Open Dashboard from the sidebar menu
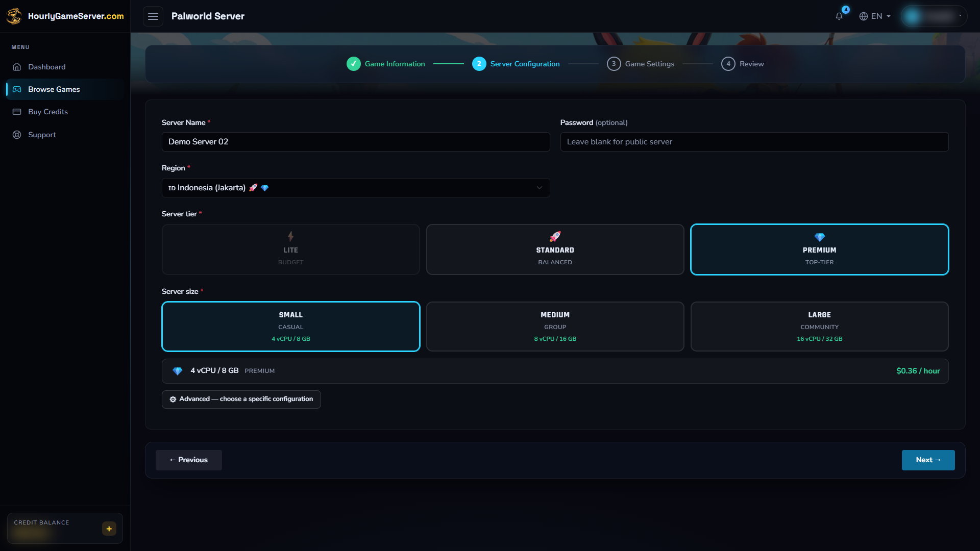The width and height of the screenshot is (980, 551). (x=65, y=67)
